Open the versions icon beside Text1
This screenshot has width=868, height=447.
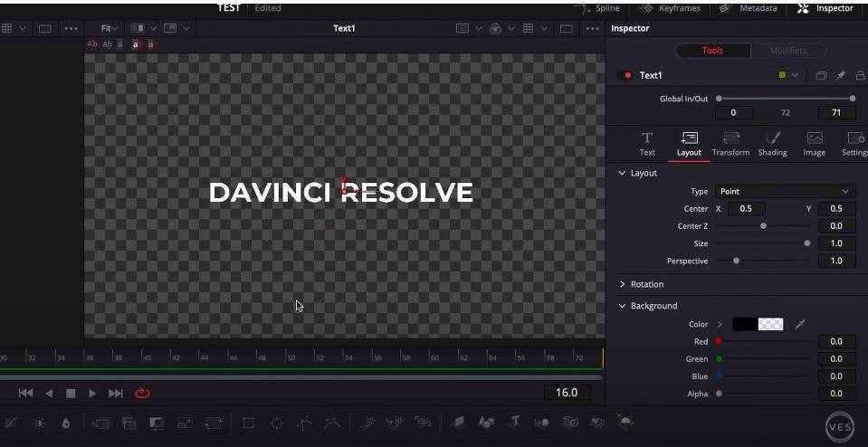[x=821, y=75]
